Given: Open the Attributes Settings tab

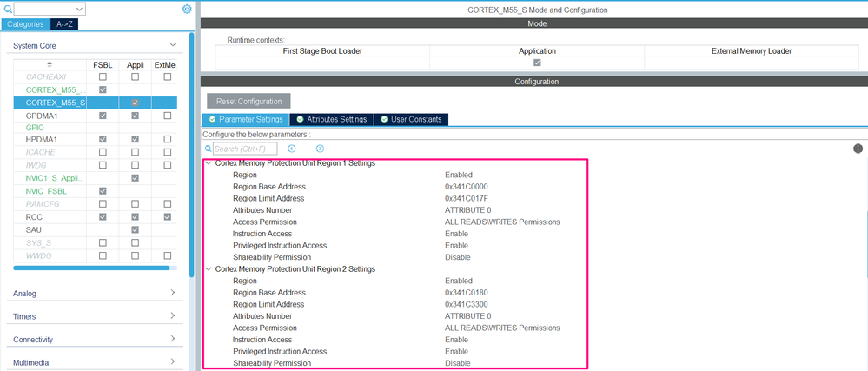Looking at the screenshot, I should pyautogui.click(x=332, y=120).
